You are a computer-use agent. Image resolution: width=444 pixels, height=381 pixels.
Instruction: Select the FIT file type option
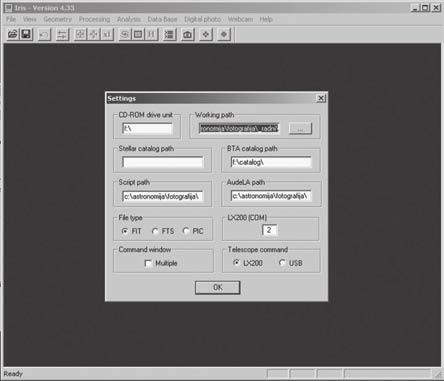coord(131,231)
